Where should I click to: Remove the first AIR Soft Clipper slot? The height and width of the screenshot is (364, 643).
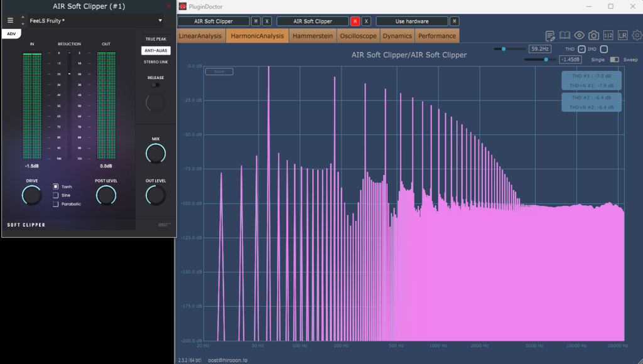coord(267,21)
